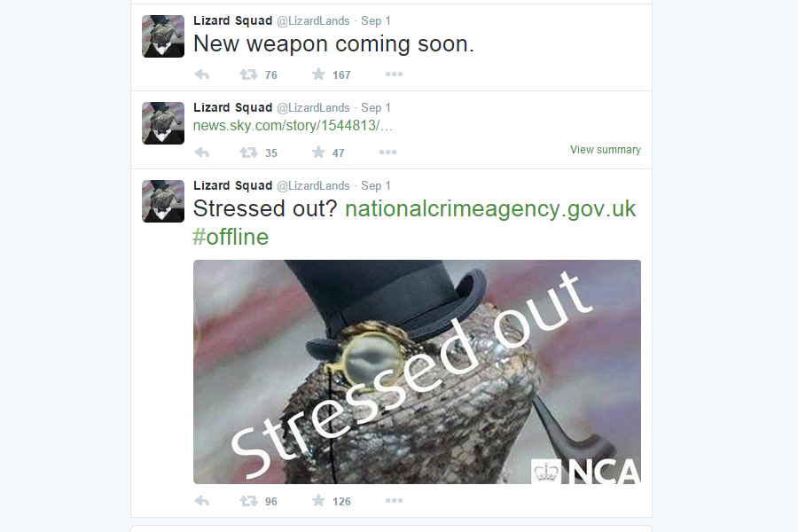Image resolution: width=798 pixels, height=532 pixels.
Task: Open more options on "New weapon" tweet
Action: click(x=394, y=74)
